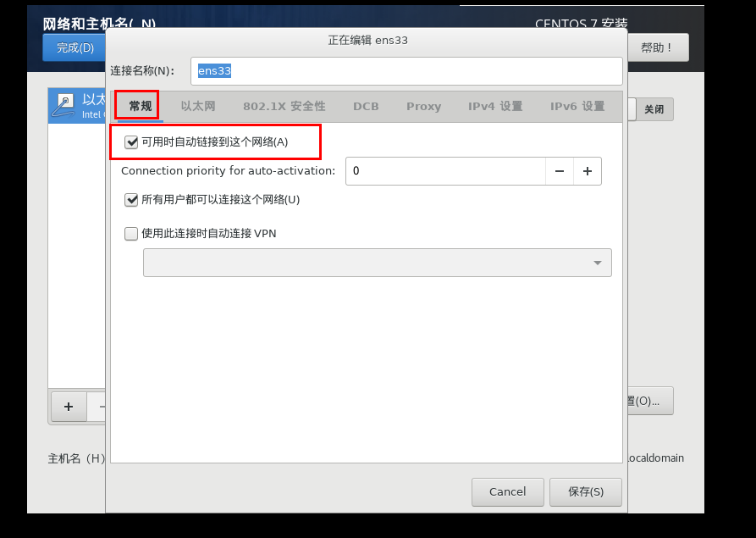This screenshot has height=538, width=756.
Task: Click the Ethernet network device icon
Action: coord(64,106)
